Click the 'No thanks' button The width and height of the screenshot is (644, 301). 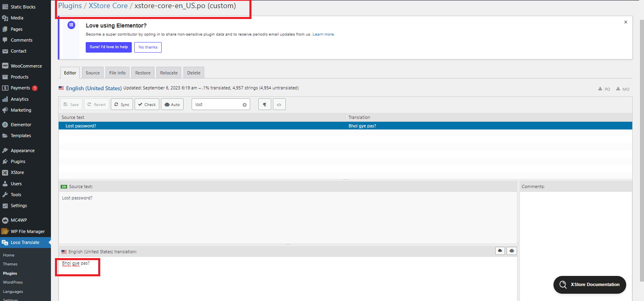pyautogui.click(x=148, y=47)
